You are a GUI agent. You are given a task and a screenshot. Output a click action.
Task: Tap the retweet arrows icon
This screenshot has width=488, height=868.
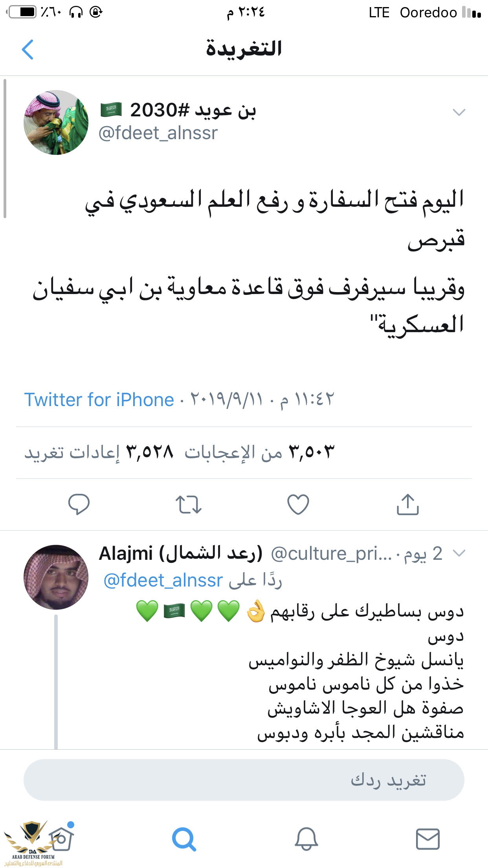pyautogui.click(x=189, y=504)
